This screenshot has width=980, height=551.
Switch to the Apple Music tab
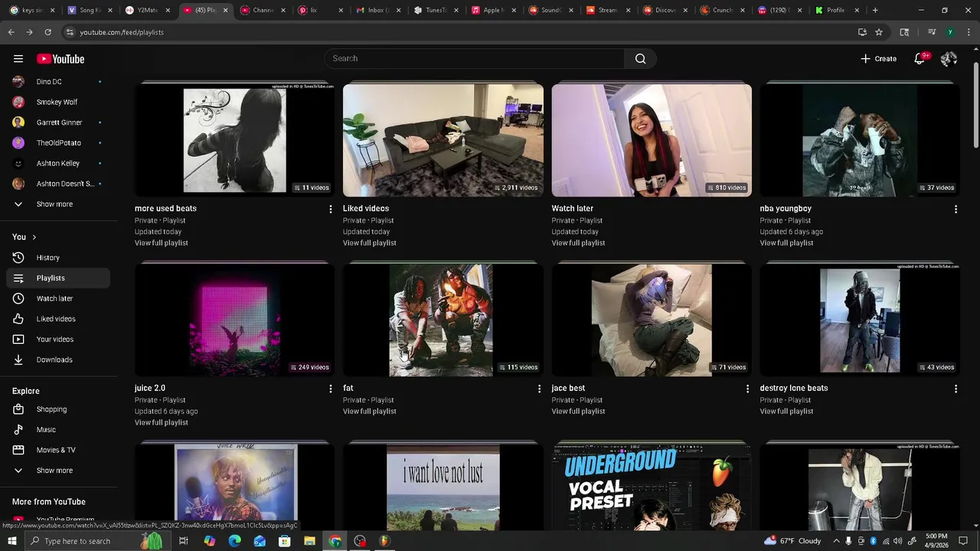(x=492, y=10)
